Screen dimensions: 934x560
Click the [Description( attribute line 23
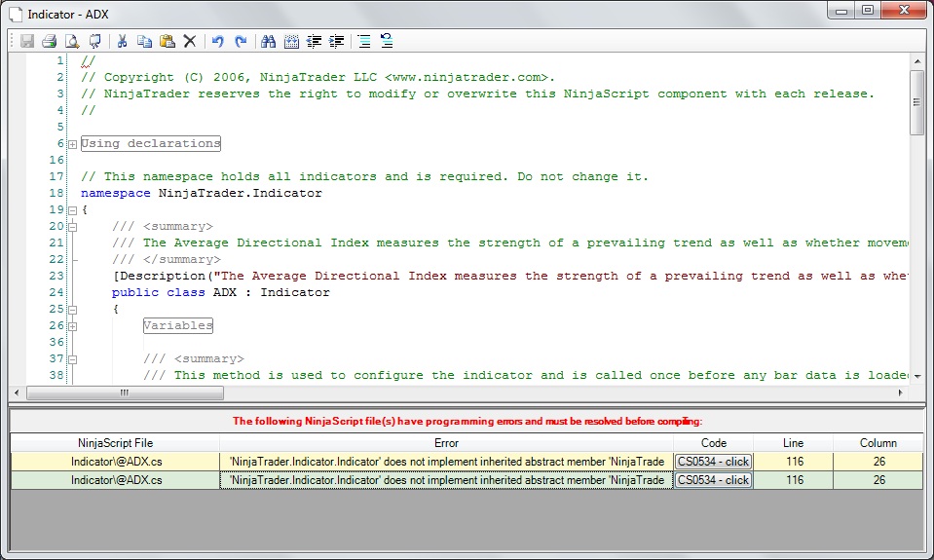click(510, 276)
